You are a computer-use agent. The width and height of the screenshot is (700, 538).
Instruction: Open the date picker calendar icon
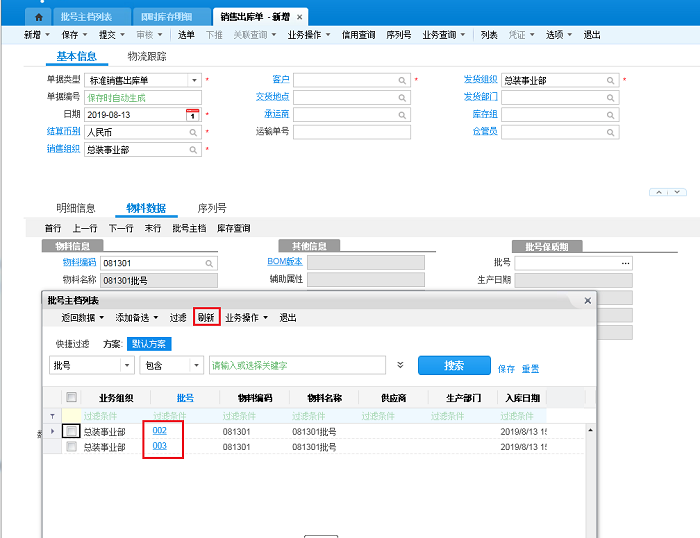tap(193, 115)
